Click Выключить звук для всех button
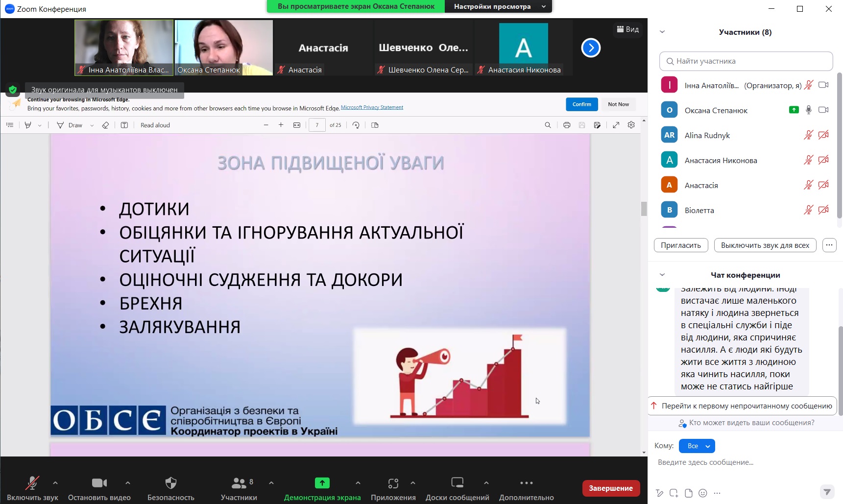The height and width of the screenshot is (504, 843). tap(765, 245)
